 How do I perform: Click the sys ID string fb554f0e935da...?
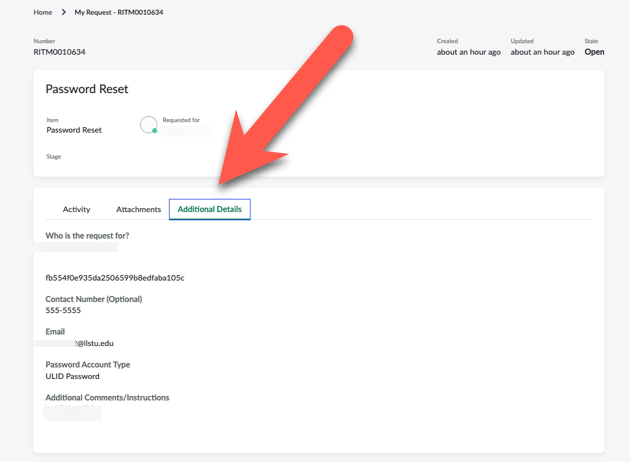pos(114,278)
